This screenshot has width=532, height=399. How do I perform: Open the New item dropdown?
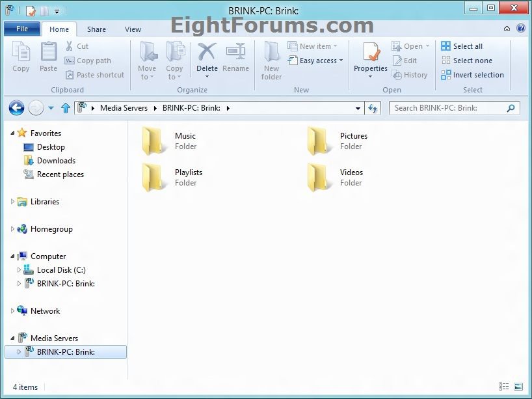click(314, 46)
